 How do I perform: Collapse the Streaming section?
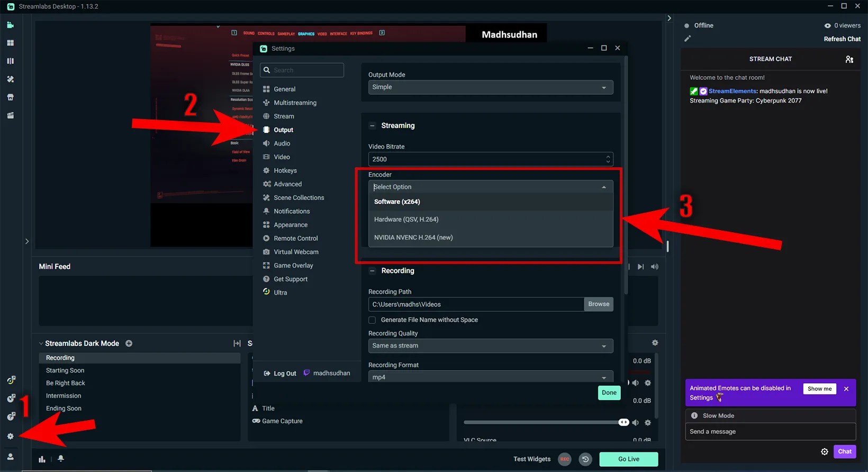click(372, 126)
